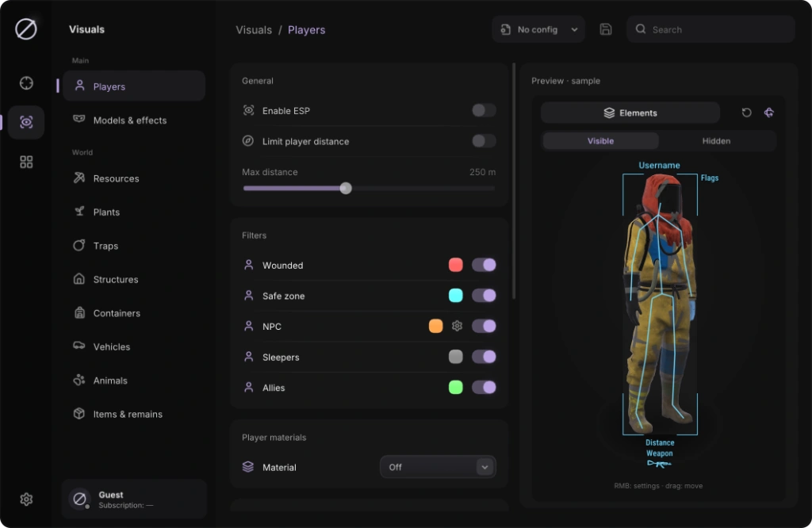
Task: Reset the preview with the rotate arrow icon
Action: click(746, 113)
